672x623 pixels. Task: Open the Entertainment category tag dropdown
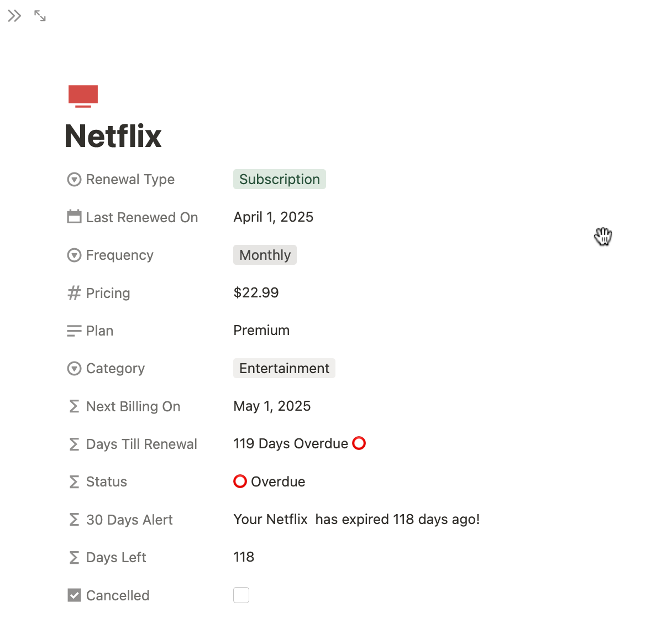click(x=284, y=368)
